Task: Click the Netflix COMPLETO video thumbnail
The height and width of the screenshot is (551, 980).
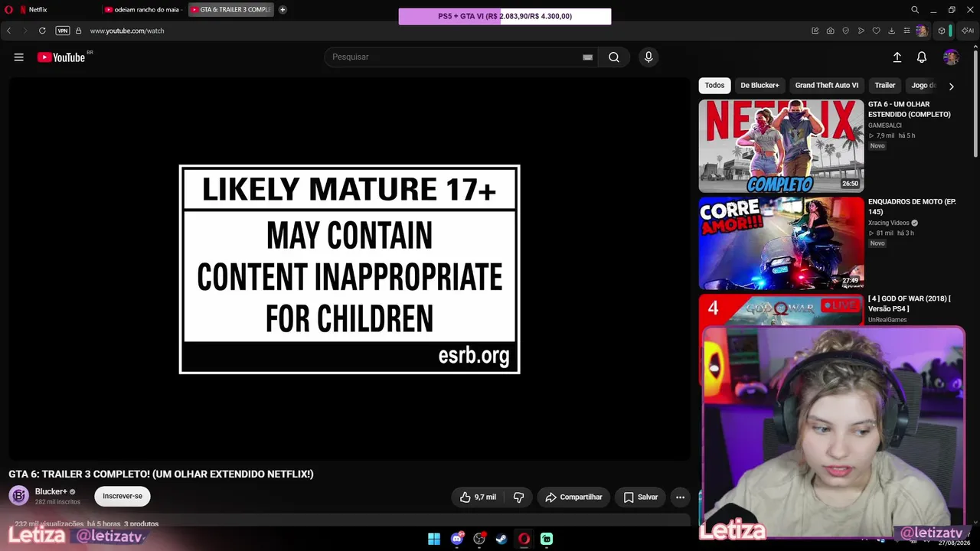Action: (781, 146)
